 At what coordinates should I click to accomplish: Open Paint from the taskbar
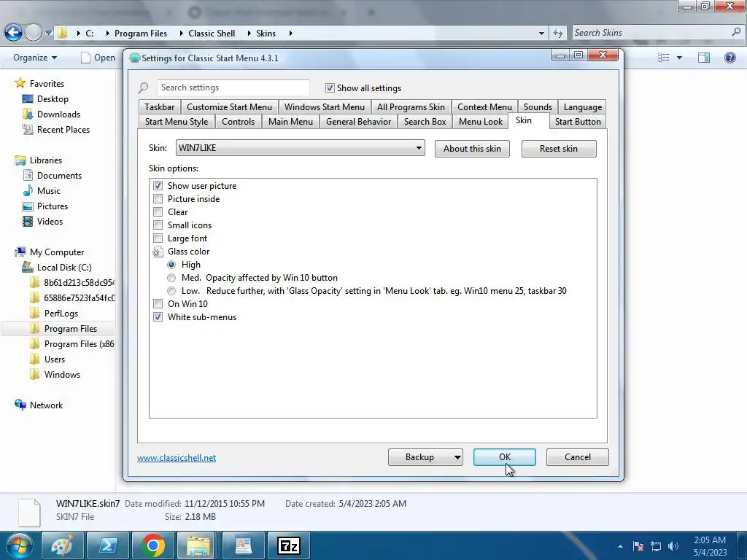click(62, 545)
